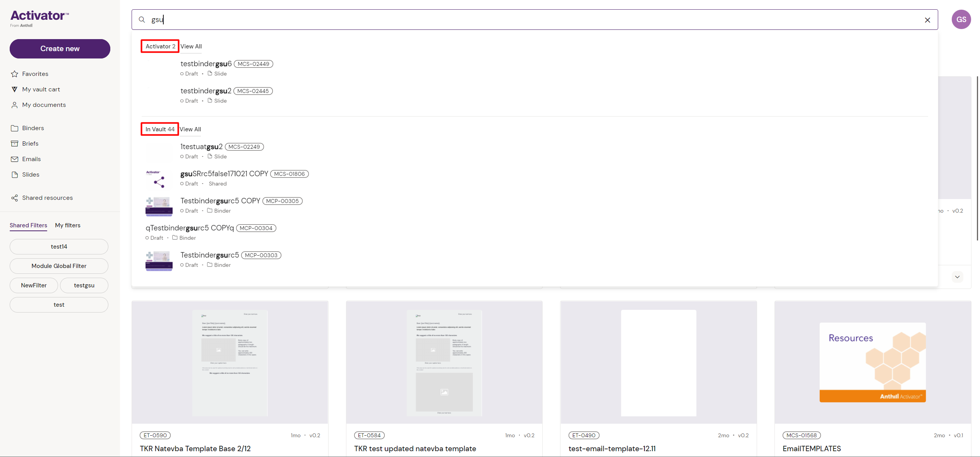Open Shared resources share icon

tap(15, 198)
